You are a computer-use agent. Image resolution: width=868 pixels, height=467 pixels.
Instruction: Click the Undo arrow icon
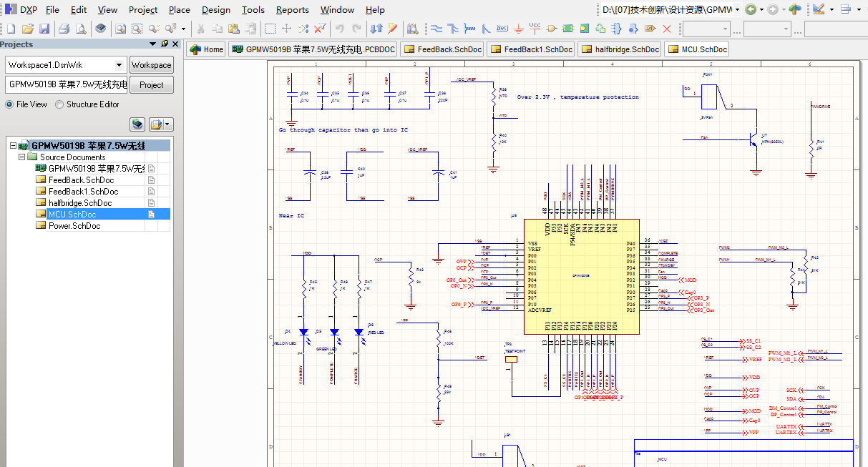pyautogui.click(x=340, y=29)
